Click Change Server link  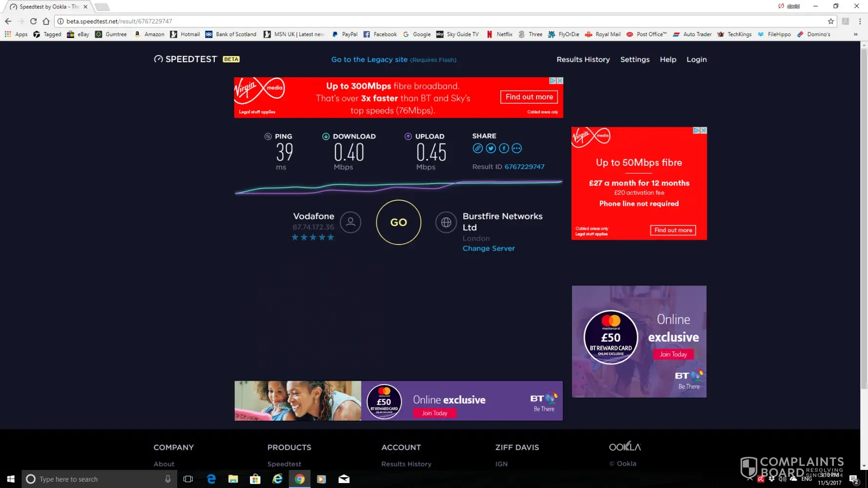(488, 248)
